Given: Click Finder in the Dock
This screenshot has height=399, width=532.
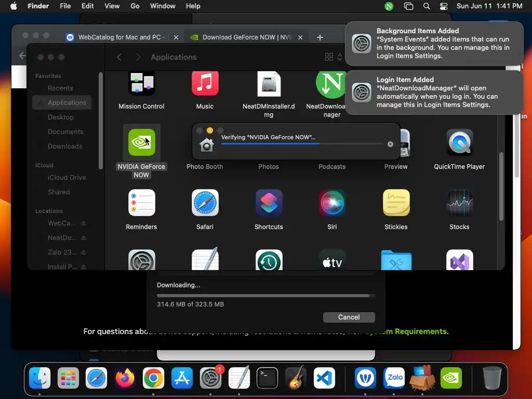Looking at the screenshot, I should click(39, 378).
